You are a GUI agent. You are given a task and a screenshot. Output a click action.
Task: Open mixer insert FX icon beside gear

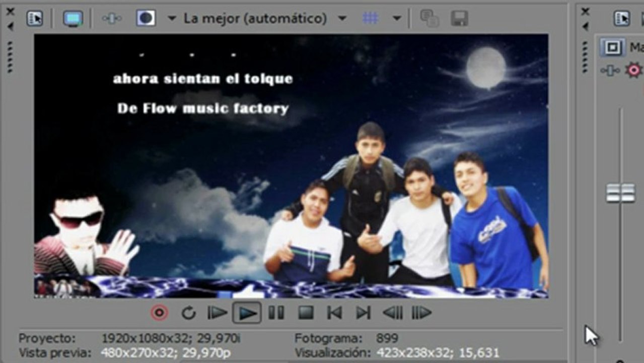tap(610, 71)
